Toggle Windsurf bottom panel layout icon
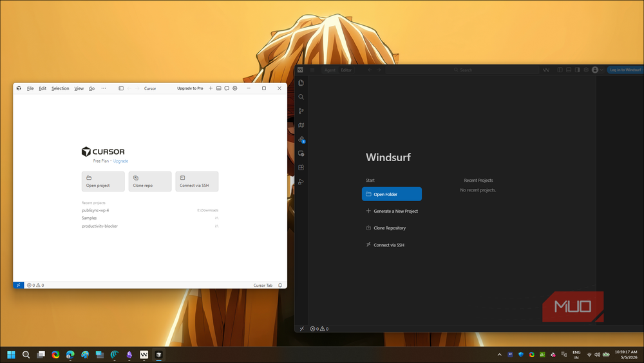 [569, 70]
